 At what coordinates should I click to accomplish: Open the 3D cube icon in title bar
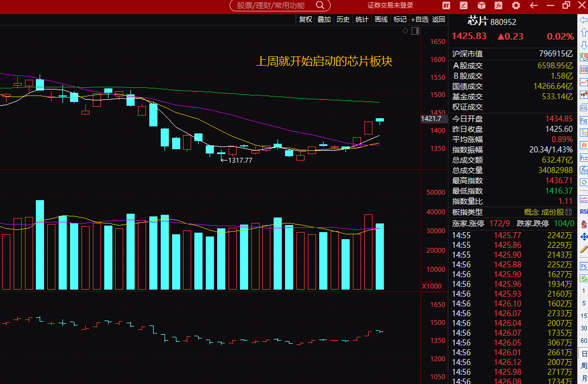pyautogui.click(x=481, y=5)
